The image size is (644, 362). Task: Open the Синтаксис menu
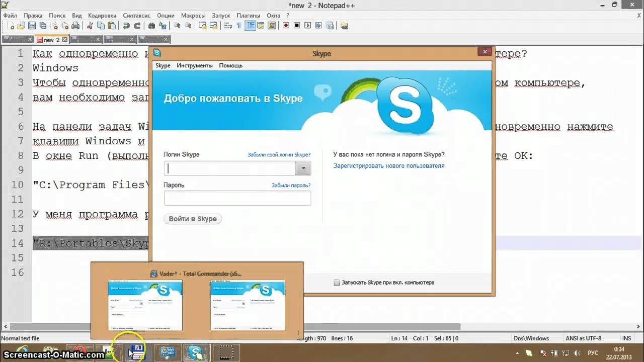136,16
